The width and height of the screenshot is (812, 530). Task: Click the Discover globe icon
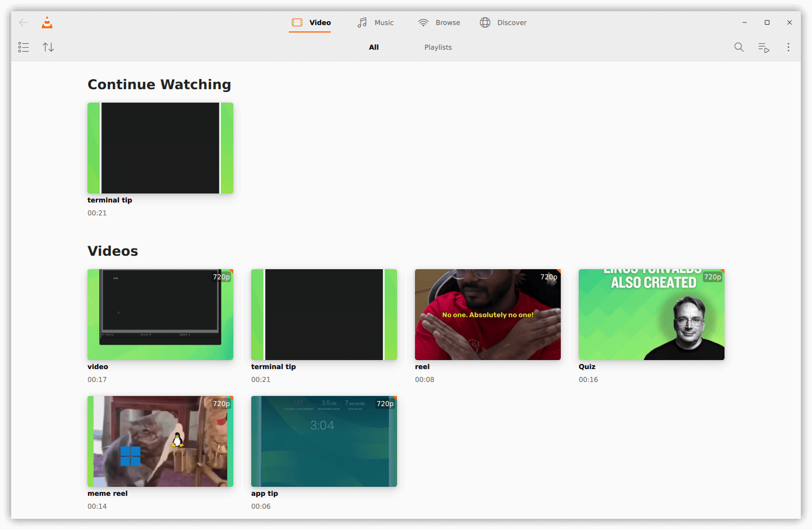[485, 22]
